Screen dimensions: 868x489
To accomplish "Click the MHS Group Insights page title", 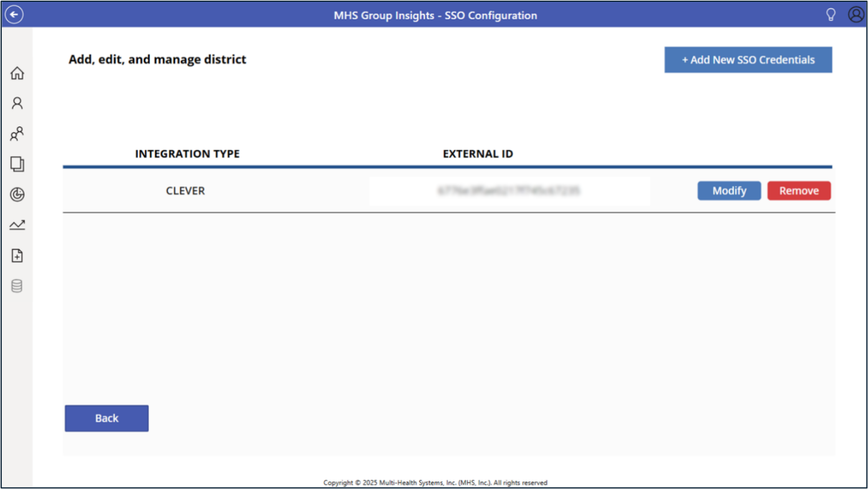I will point(435,16).
